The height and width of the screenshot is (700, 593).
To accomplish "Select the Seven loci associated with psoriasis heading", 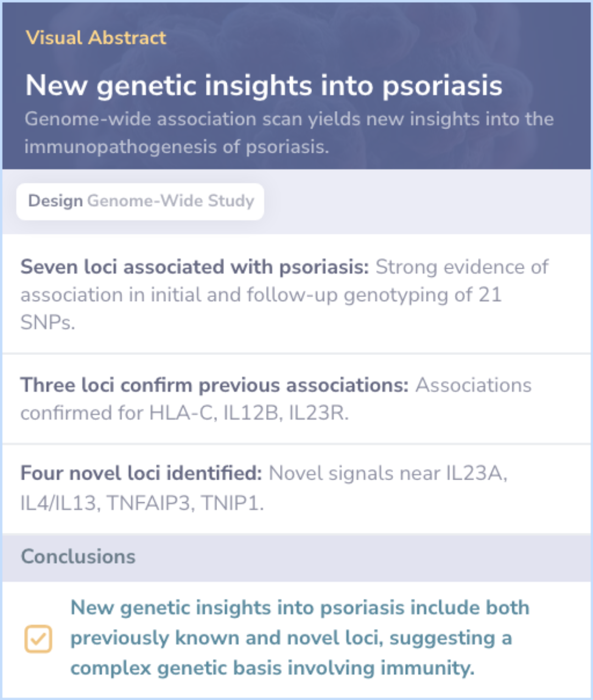I will [194, 267].
